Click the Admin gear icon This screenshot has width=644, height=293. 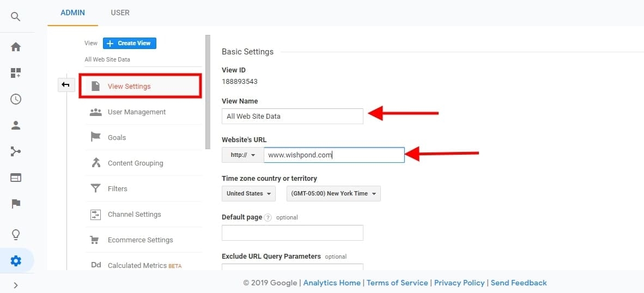16,261
